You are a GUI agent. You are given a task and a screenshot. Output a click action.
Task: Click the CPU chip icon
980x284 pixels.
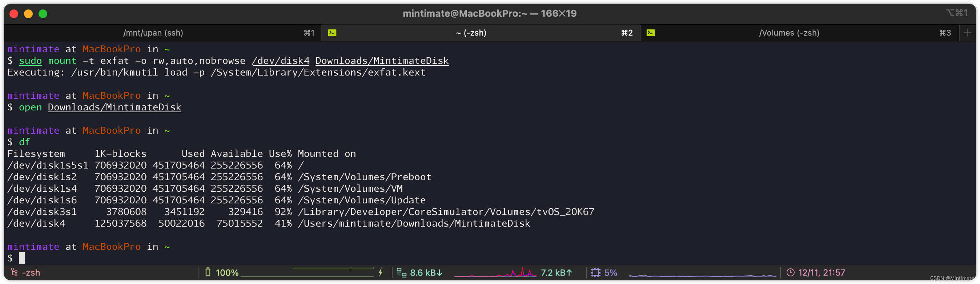[x=595, y=272]
